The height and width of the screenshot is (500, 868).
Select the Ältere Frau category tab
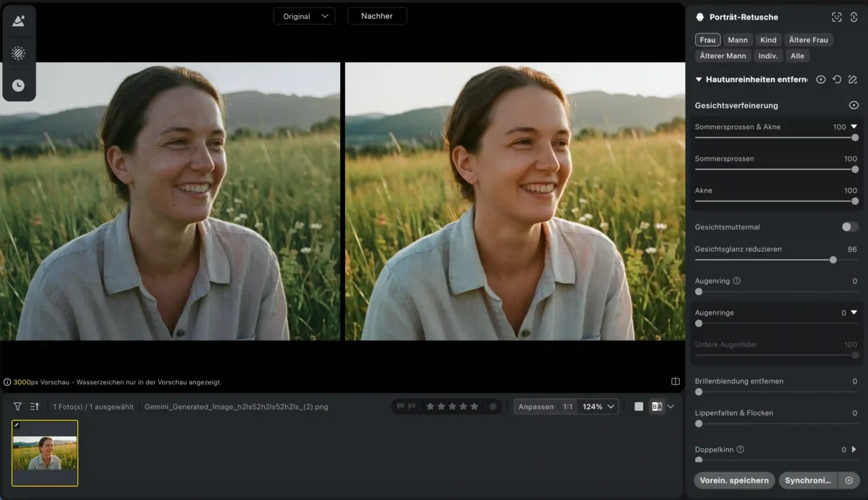(x=809, y=40)
